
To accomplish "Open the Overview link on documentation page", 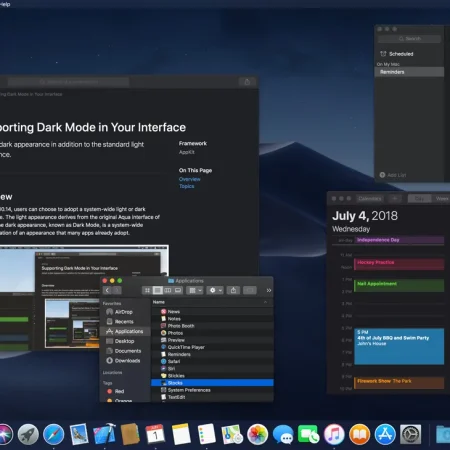I will pyautogui.click(x=190, y=179).
